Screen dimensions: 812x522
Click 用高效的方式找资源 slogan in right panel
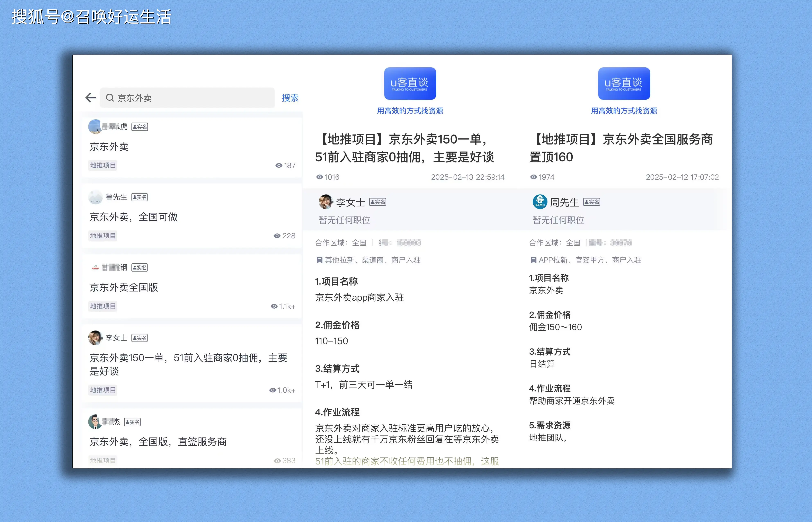624,111
